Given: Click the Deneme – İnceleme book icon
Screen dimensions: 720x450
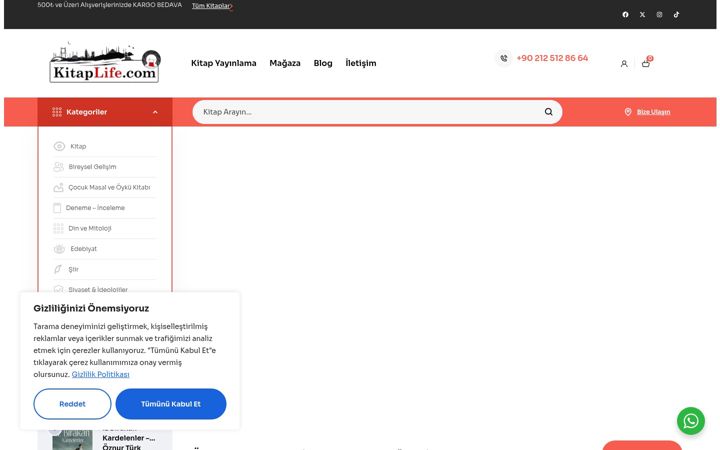Looking at the screenshot, I should [57, 208].
